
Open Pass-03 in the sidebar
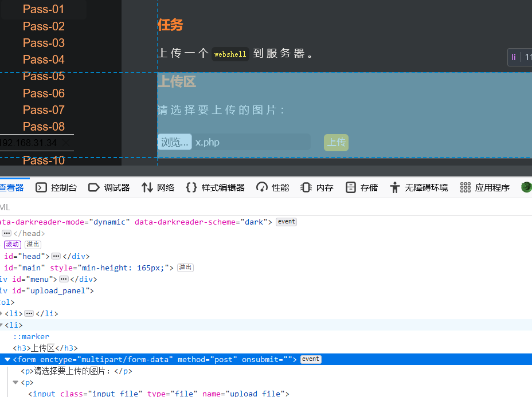(44, 43)
